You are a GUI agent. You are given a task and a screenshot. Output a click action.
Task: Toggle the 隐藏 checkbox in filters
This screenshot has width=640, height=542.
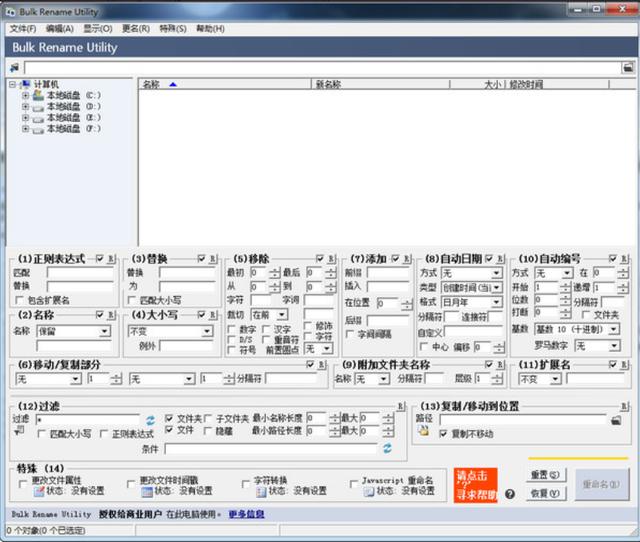click(208, 431)
